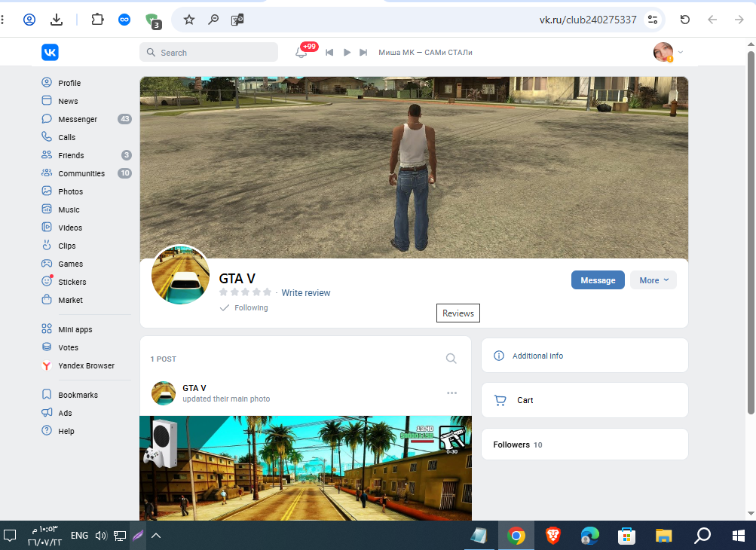Click the translate page icon
The width and height of the screenshot is (756, 550).
(x=237, y=20)
